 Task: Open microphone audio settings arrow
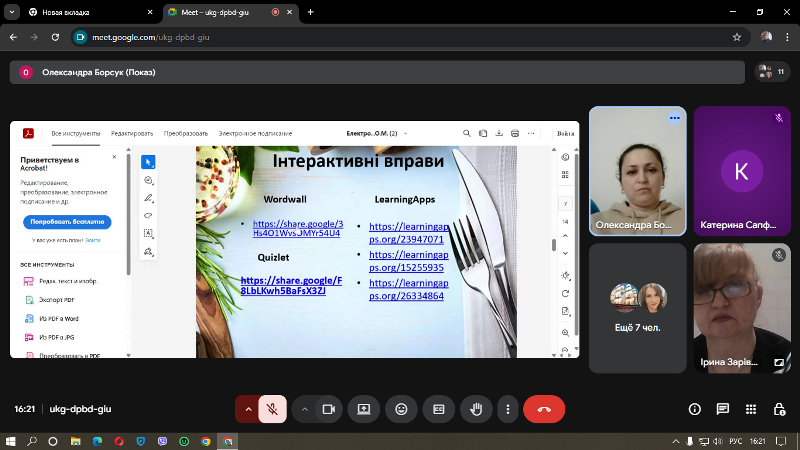click(x=248, y=409)
